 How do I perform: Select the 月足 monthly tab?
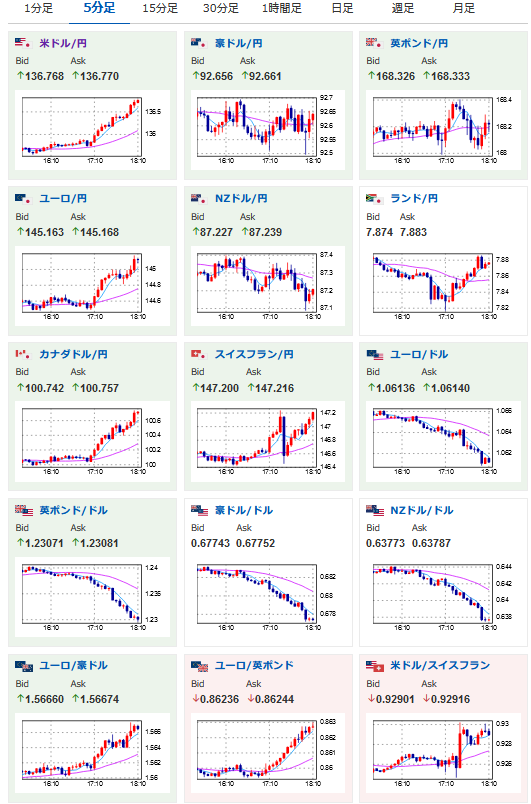pos(464,9)
